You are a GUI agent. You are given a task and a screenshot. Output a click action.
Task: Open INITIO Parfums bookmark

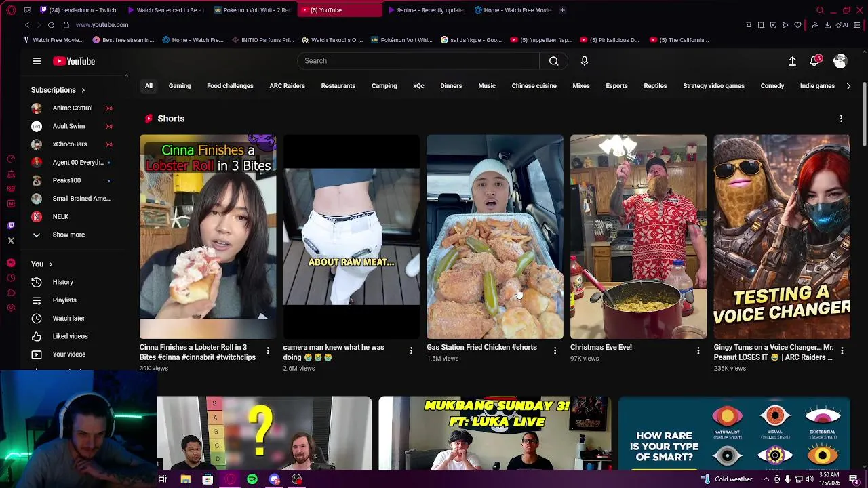coord(262,40)
